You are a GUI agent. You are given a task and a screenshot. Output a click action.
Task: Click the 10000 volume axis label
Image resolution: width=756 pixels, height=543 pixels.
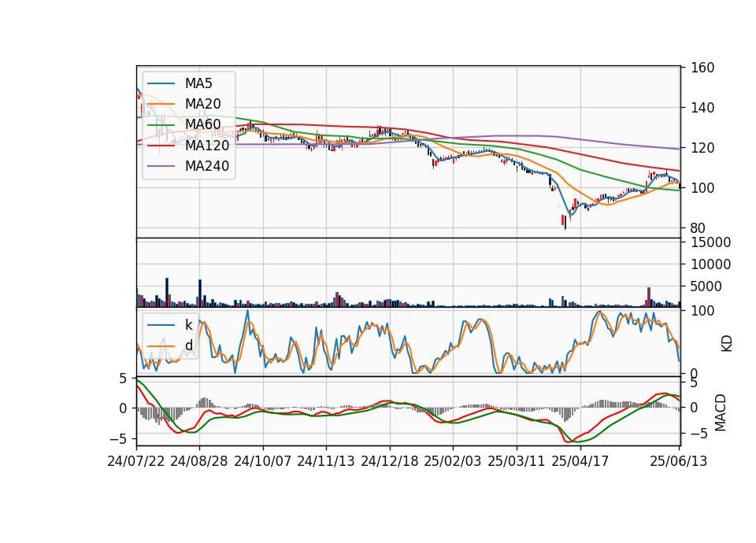pyautogui.click(x=710, y=264)
